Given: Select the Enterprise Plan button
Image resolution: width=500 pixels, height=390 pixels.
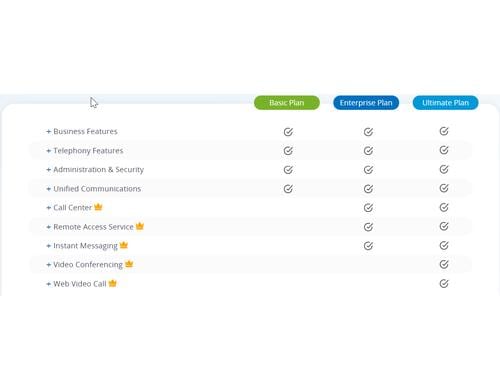Looking at the screenshot, I should [x=366, y=103].
